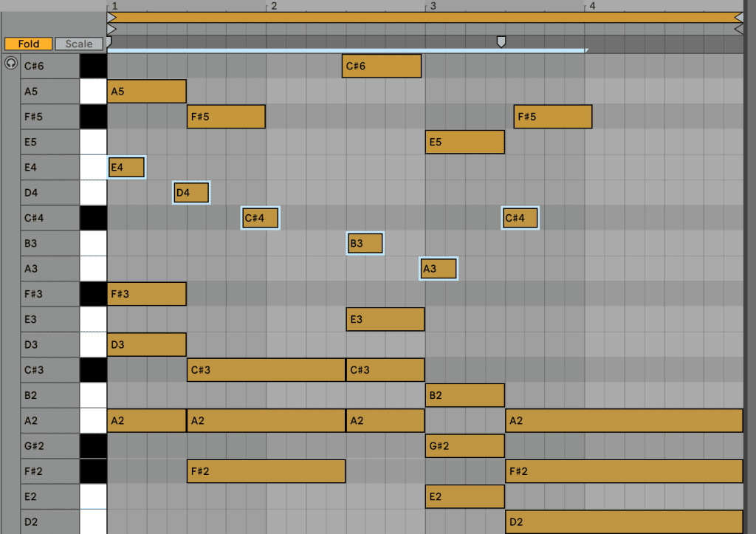This screenshot has height=534, width=756.
Task: Click the right end handle of the loop brace
Action: pos(738,17)
